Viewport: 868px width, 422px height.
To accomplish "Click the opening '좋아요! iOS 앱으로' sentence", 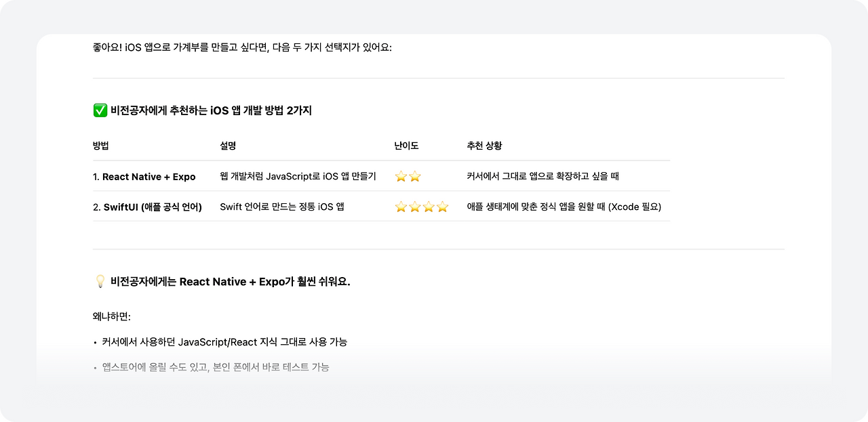I will (x=242, y=47).
